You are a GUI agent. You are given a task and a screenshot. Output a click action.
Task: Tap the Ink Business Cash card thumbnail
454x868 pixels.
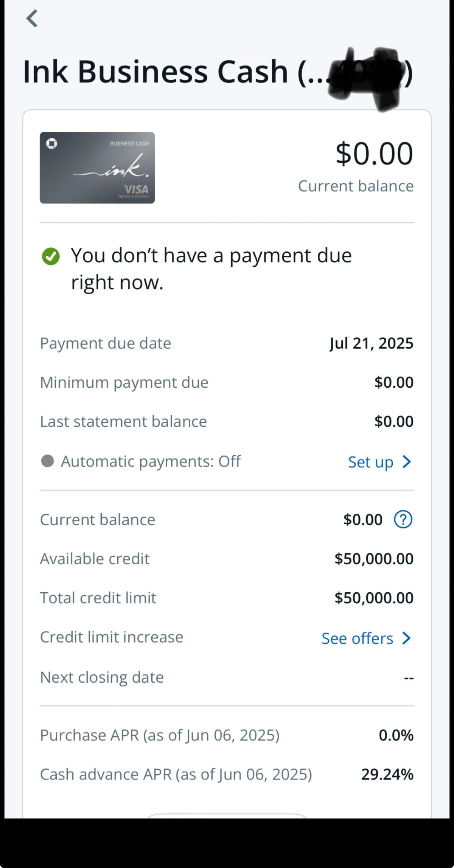click(x=97, y=168)
